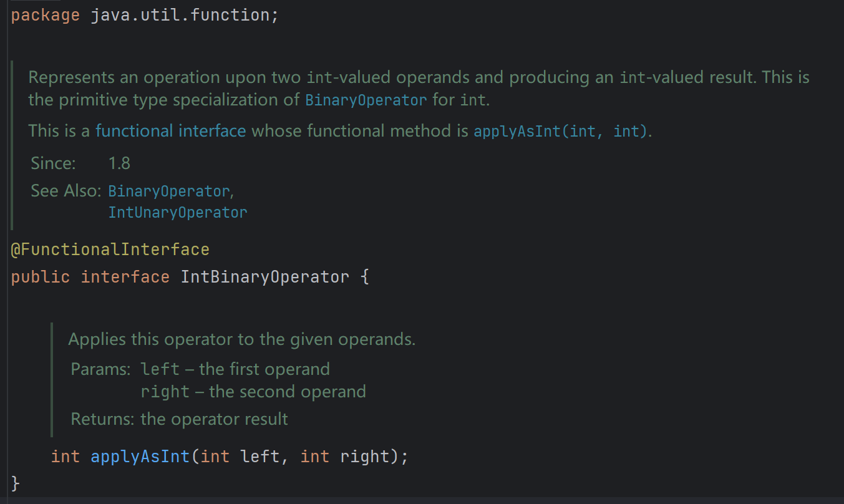Click the 'Params:' label in the method doc
This screenshot has width=844, height=504.
[x=100, y=369]
